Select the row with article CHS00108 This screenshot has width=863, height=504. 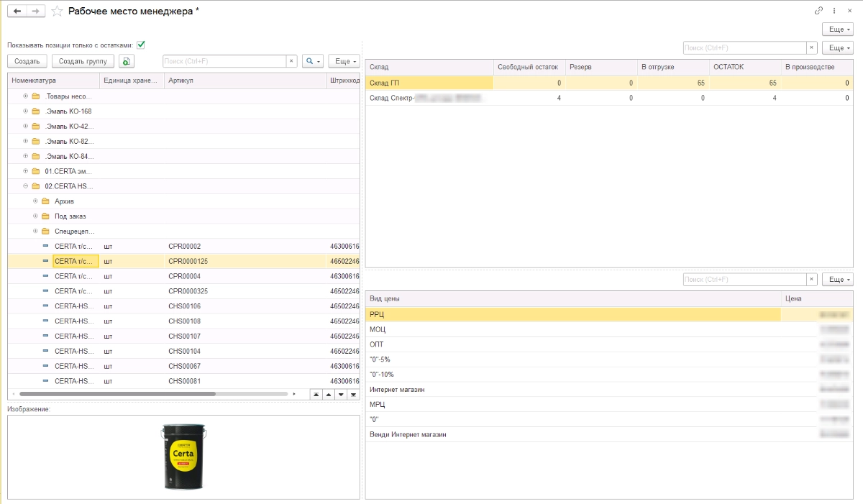pyautogui.click(x=183, y=321)
